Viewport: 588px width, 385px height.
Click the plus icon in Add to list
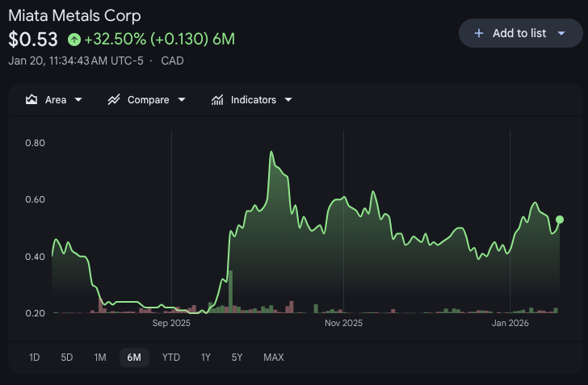click(478, 33)
